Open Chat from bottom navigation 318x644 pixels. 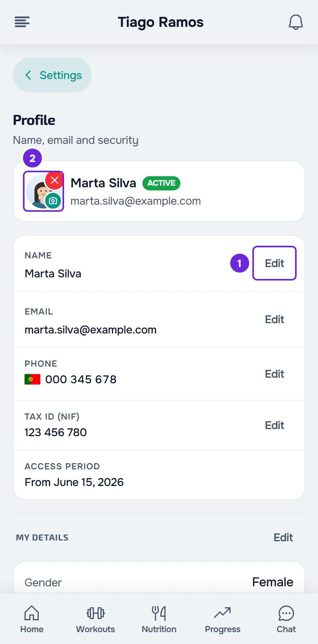click(286, 620)
